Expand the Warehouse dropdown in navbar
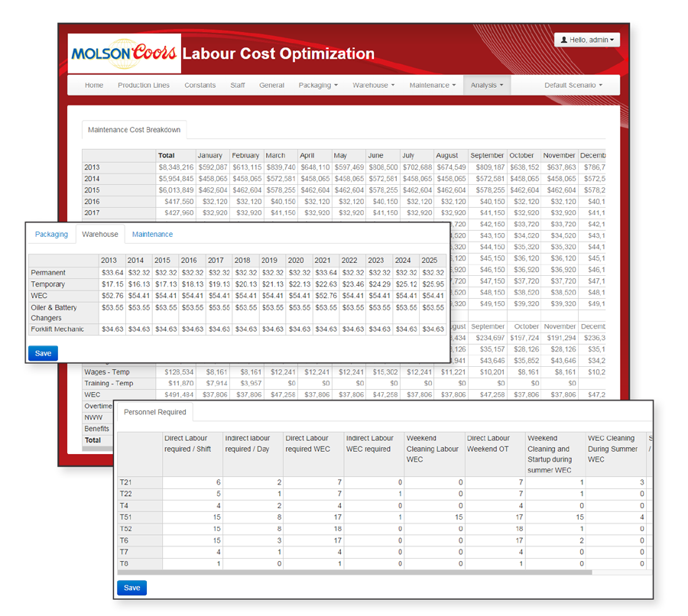688x616 pixels. 373,85
